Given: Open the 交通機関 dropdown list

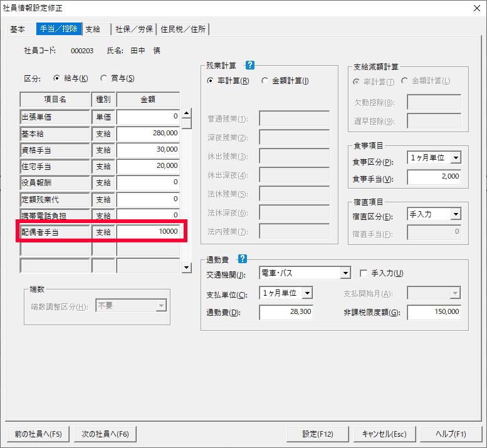Looking at the screenshot, I should pos(345,273).
